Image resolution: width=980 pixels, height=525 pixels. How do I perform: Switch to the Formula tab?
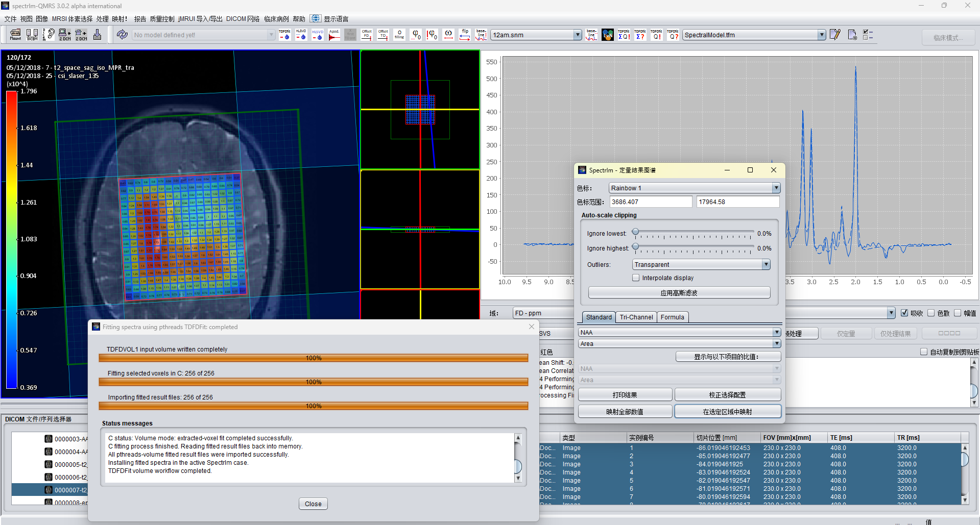point(672,317)
